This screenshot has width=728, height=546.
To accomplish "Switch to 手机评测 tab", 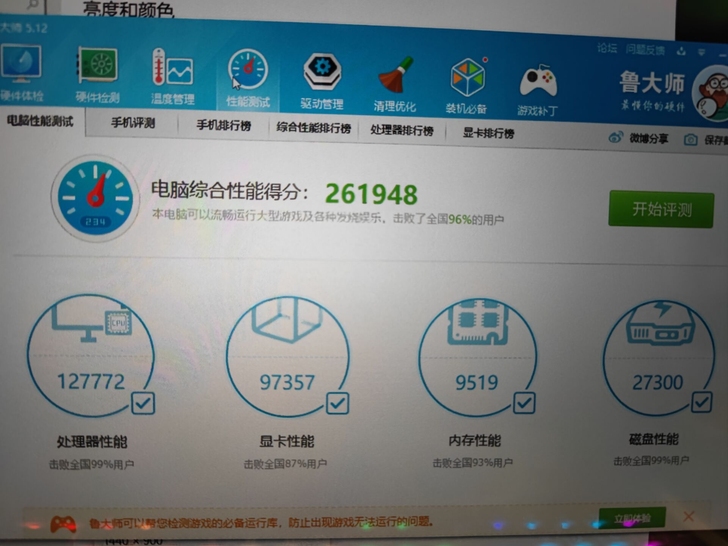I will coord(133,123).
